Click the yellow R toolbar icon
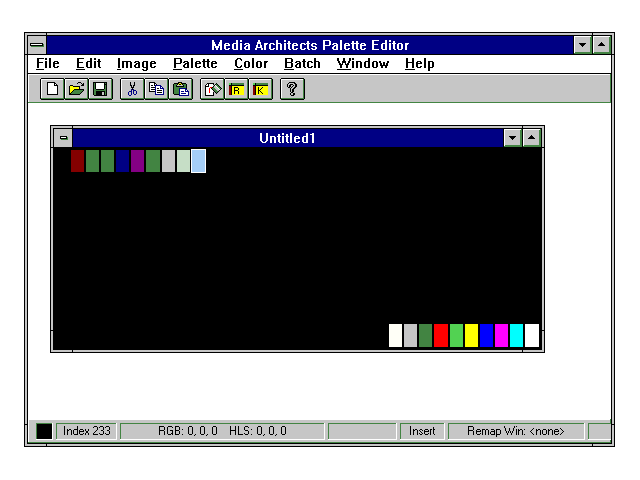Viewport: 640px width, 480px height. tap(236, 89)
